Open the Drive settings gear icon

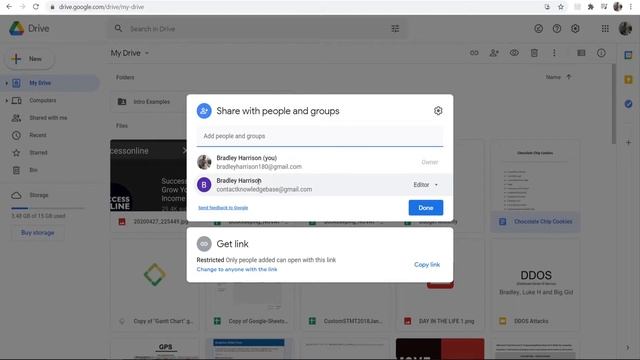[x=575, y=29]
